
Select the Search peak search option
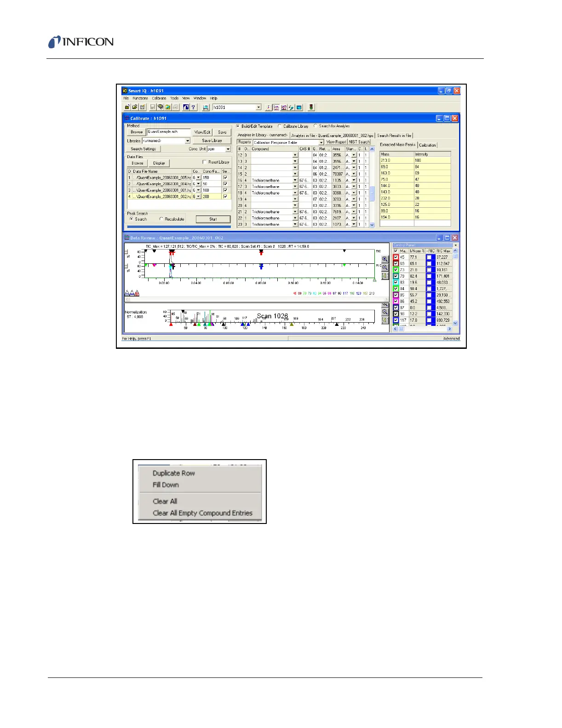132,219
